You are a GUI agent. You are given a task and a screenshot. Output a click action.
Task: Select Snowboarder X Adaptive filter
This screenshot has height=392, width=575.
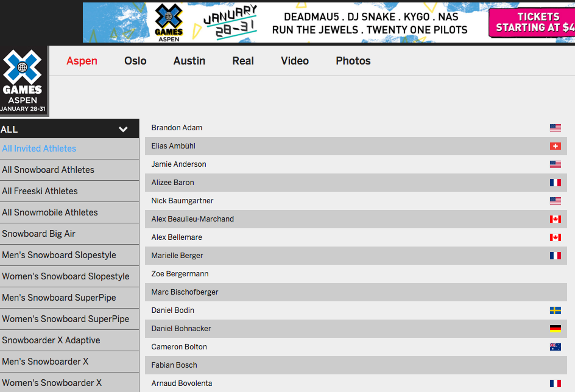pyautogui.click(x=69, y=340)
